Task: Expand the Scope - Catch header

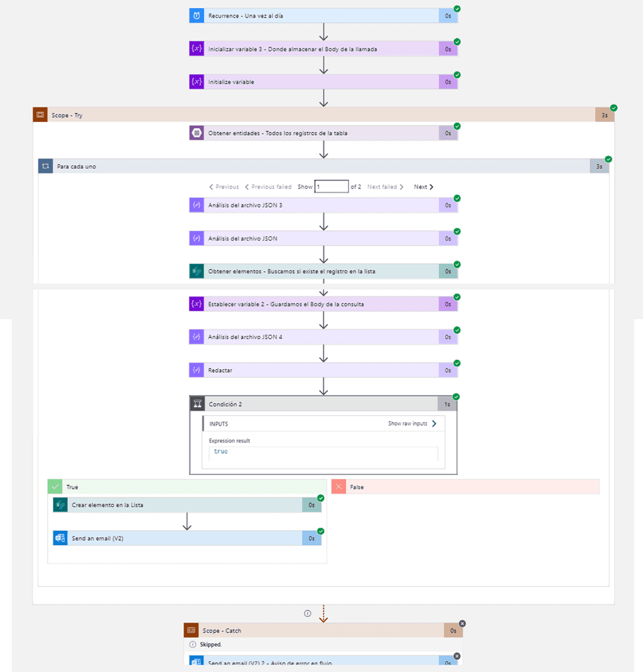Action: click(323, 631)
